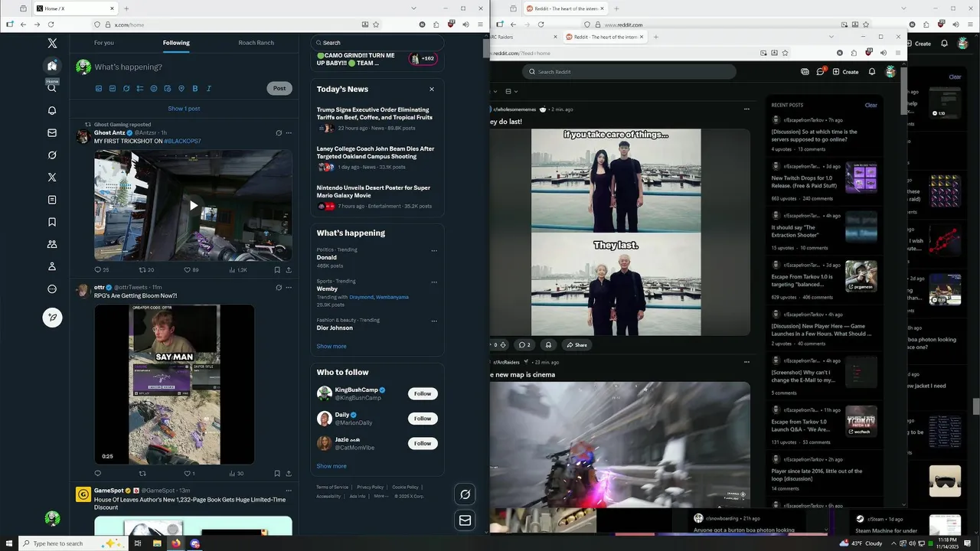Open more options for GameSpot post
This screenshot has height=551, width=980.
tap(289, 491)
